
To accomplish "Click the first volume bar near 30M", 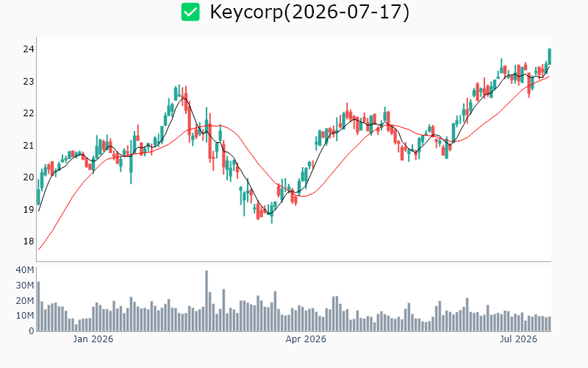I will pyautogui.click(x=39, y=306).
